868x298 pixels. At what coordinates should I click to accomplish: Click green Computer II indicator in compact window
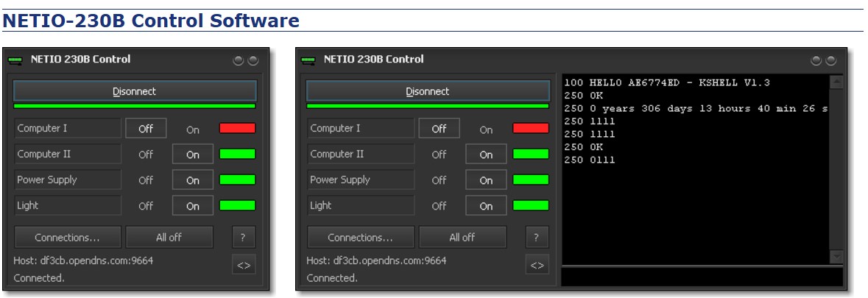[x=238, y=154]
